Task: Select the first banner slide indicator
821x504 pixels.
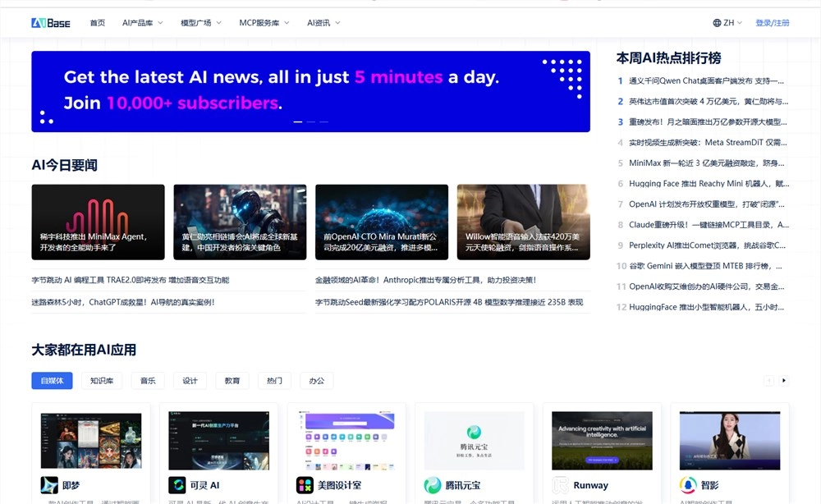Action: (x=297, y=121)
